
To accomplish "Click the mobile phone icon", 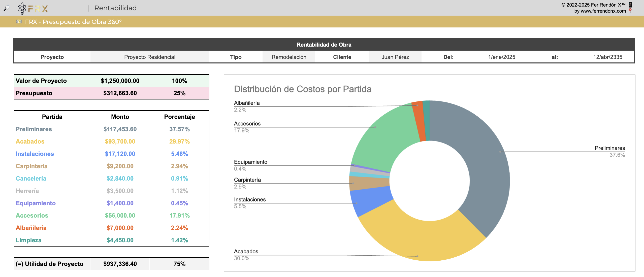I will point(630,5).
